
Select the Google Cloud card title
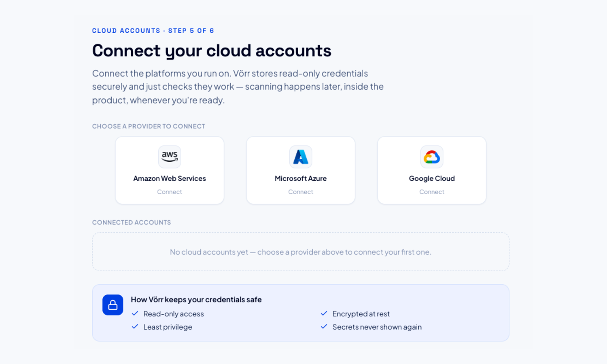[432, 178]
